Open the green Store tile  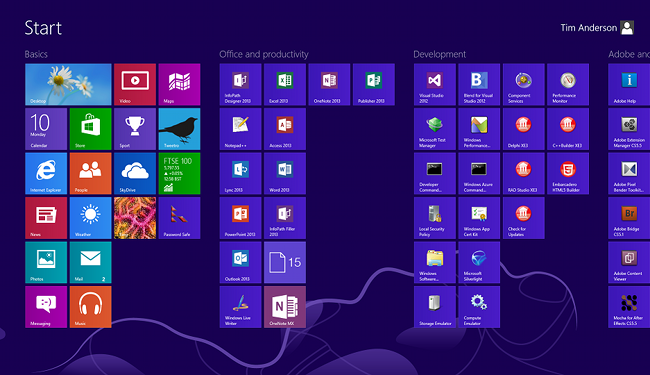90,129
